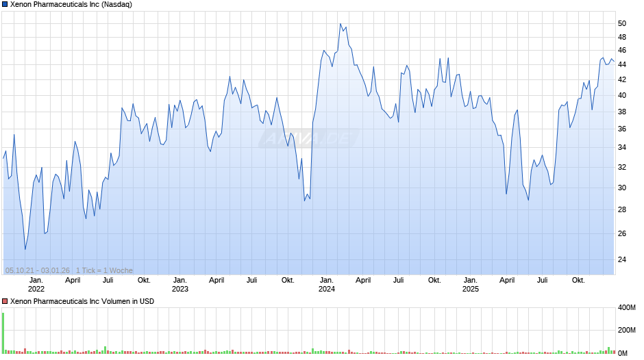
Task: Click the red volume legend square
Action: point(5,301)
